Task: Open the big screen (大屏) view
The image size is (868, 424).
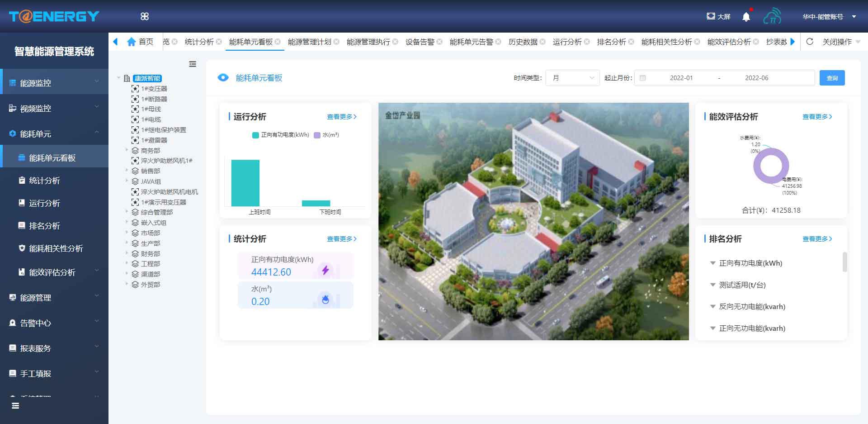Action: point(718,16)
